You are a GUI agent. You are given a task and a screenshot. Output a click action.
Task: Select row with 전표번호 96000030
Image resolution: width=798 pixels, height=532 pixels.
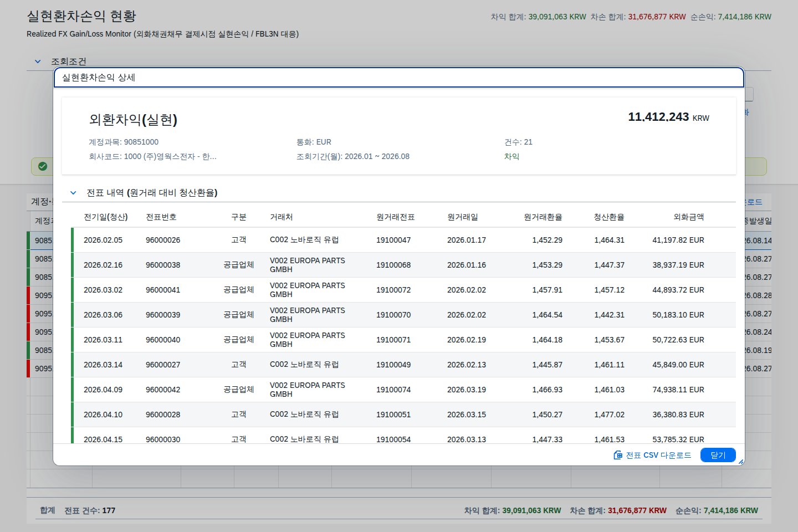403,436
